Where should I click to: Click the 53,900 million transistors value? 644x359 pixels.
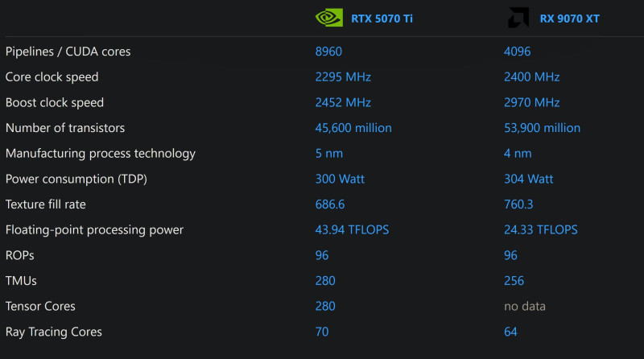[542, 128]
